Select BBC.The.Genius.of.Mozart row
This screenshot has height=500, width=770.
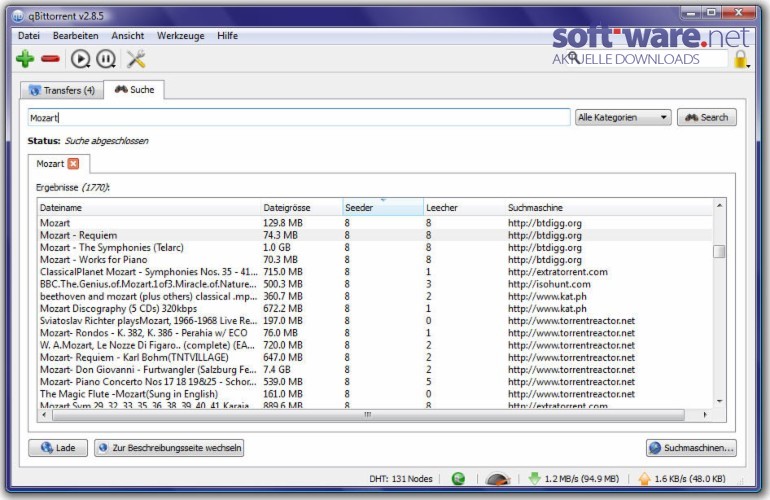point(375,284)
